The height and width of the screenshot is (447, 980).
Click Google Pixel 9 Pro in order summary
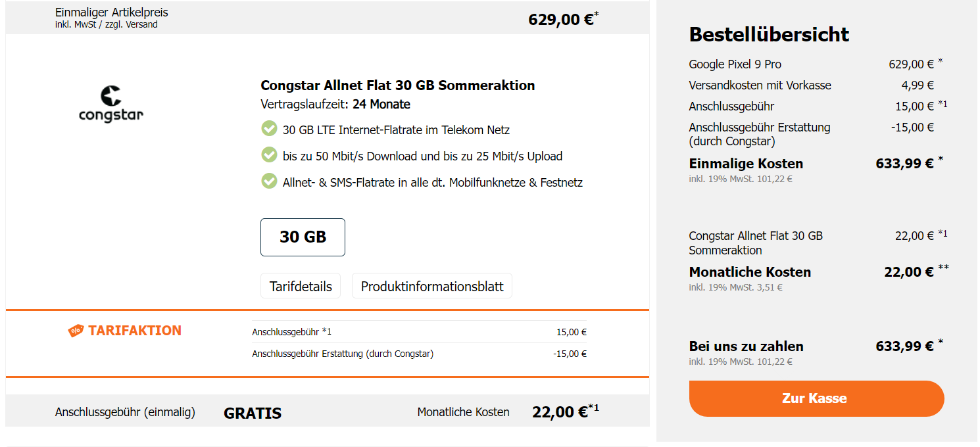[735, 64]
